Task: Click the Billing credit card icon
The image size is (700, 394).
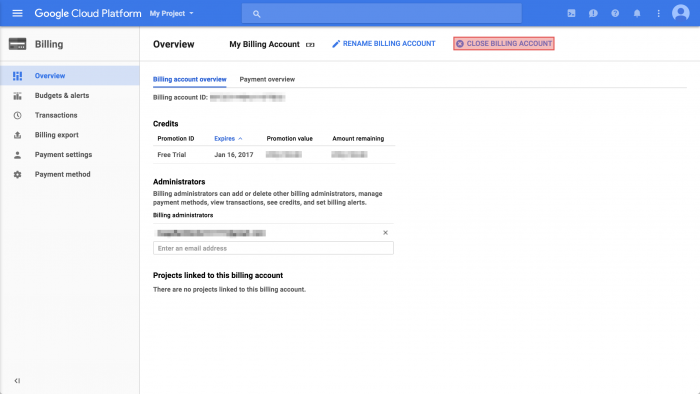Action: click(x=17, y=44)
